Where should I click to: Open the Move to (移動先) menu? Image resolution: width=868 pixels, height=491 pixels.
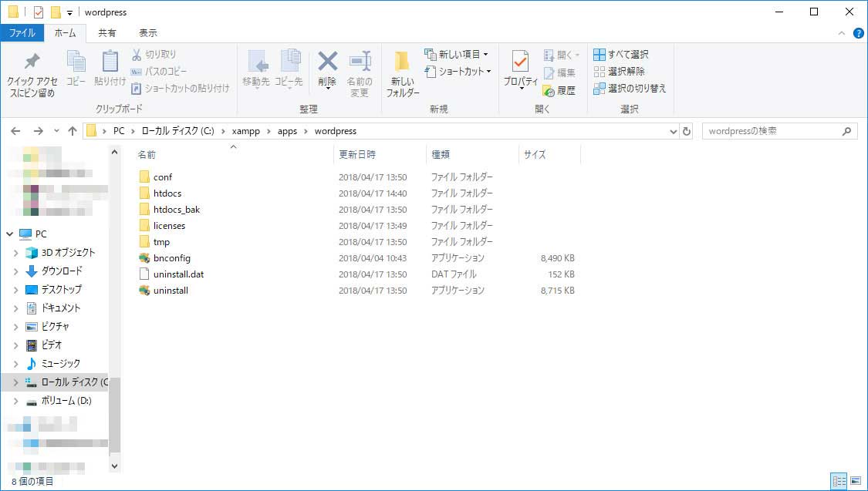click(x=256, y=69)
